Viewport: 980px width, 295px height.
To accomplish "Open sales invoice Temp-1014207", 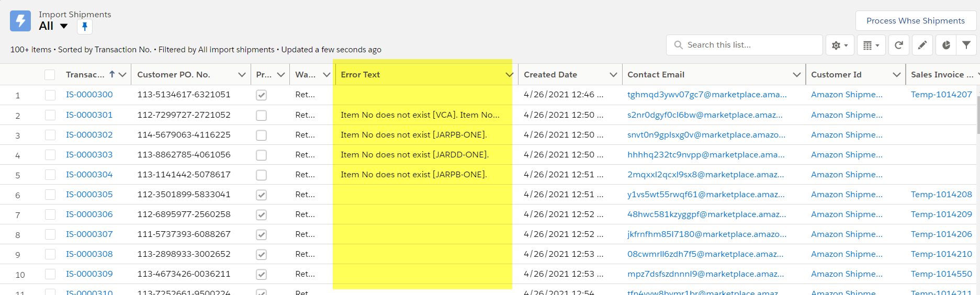I will click(941, 95).
